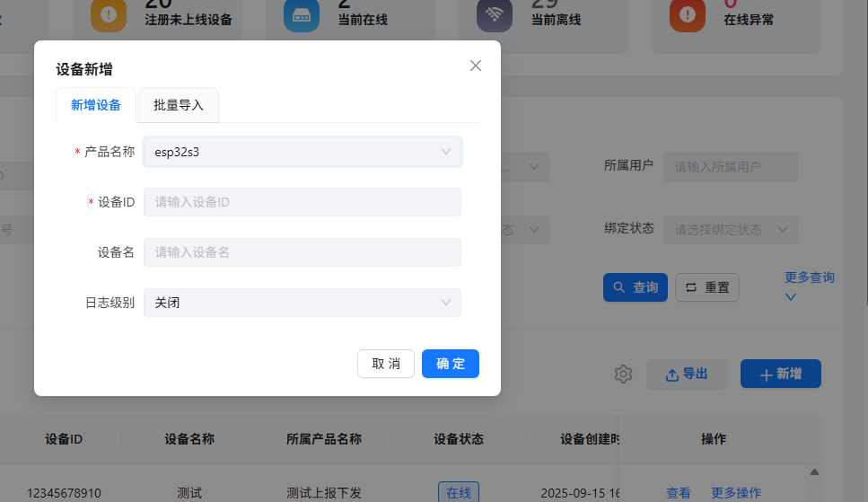Click the 测试 device name cell
868x502 pixels.
189,493
